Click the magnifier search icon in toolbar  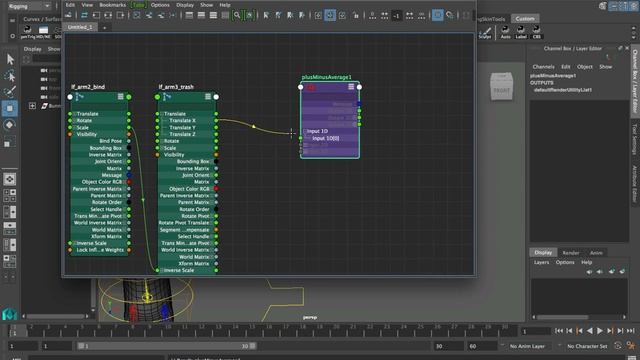pos(237,16)
